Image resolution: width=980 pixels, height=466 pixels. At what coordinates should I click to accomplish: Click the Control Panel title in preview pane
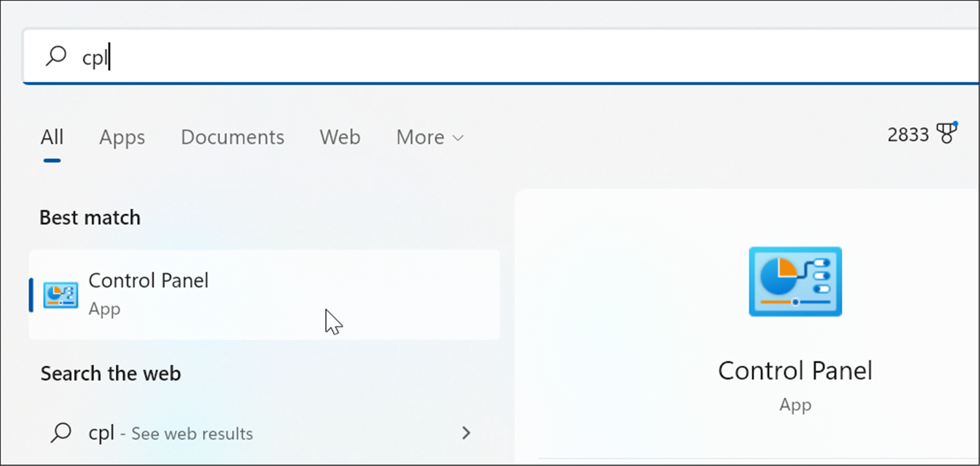pos(795,370)
